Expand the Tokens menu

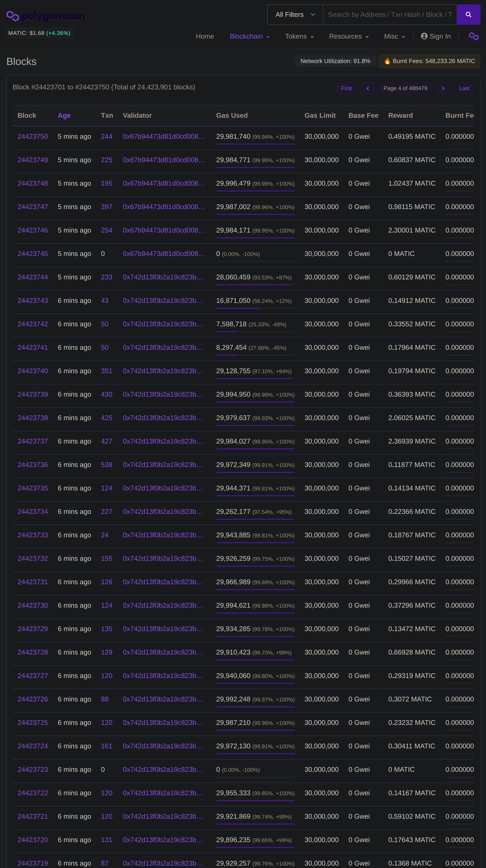coord(299,36)
